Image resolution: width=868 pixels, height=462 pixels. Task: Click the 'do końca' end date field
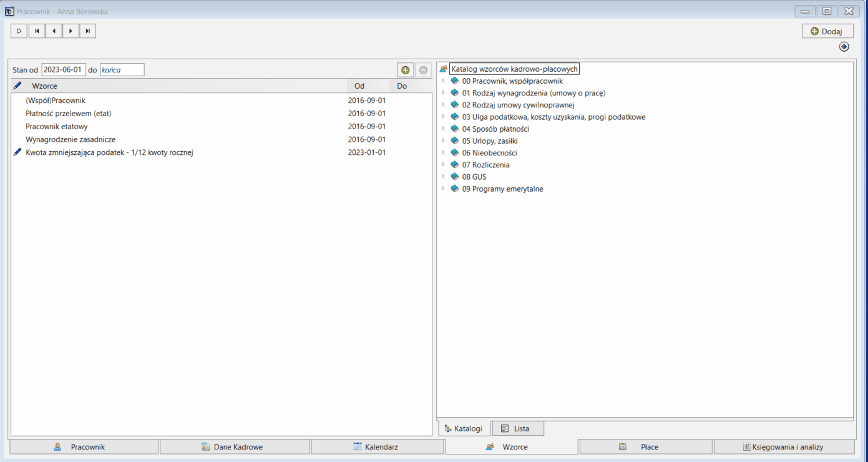[122, 70]
